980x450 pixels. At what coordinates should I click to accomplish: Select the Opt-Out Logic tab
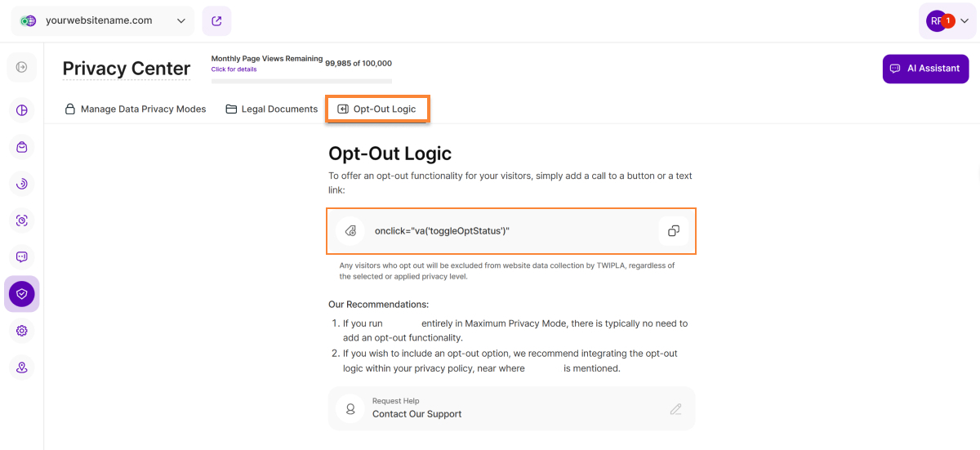coord(377,109)
